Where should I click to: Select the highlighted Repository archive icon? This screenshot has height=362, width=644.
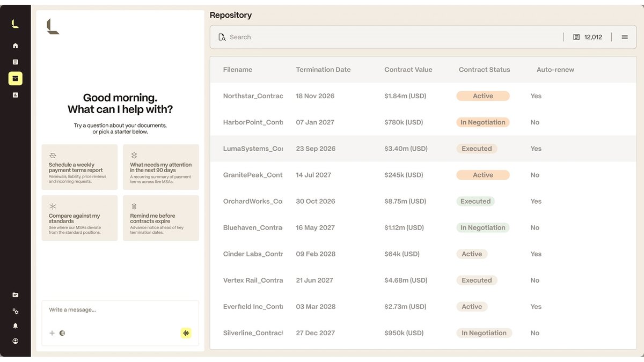(x=15, y=79)
